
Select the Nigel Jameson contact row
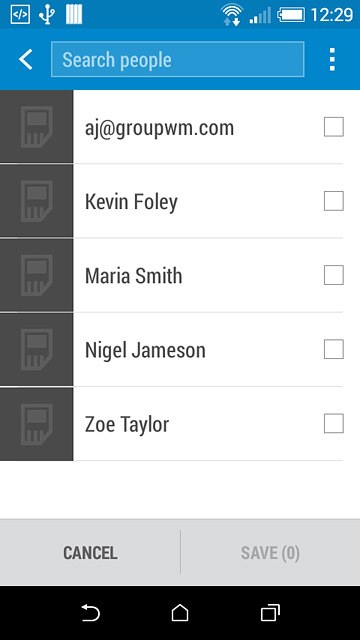tap(180, 350)
